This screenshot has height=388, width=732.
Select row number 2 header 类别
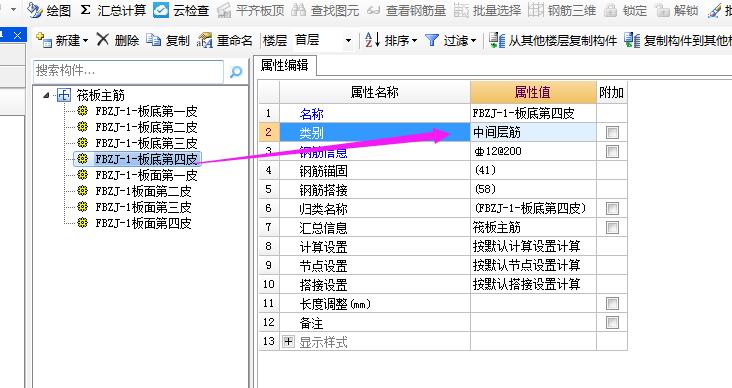tap(269, 133)
